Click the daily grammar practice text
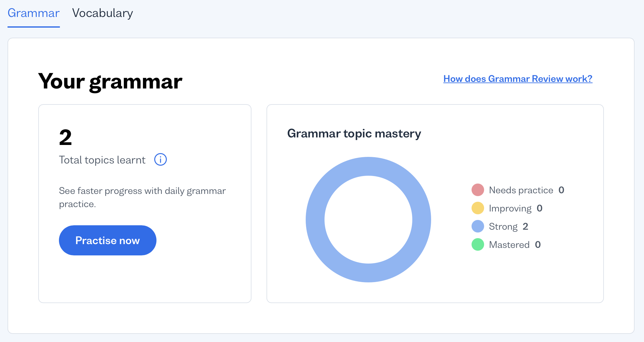 [x=142, y=197]
